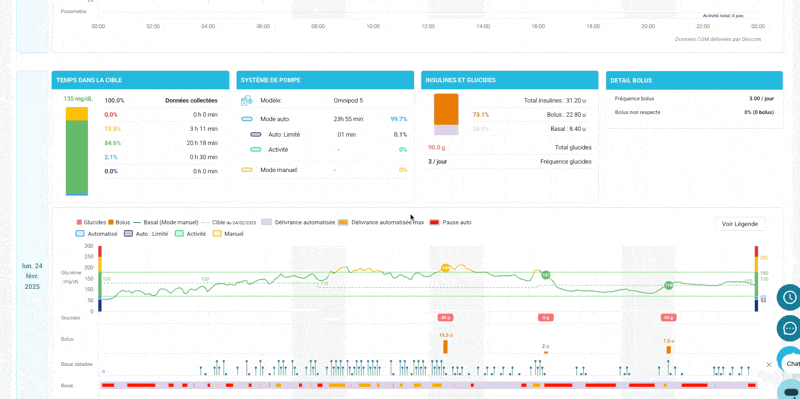Click the time-in-range stacked color bar
This screenshot has width=800, height=399.
coord(77,151)
